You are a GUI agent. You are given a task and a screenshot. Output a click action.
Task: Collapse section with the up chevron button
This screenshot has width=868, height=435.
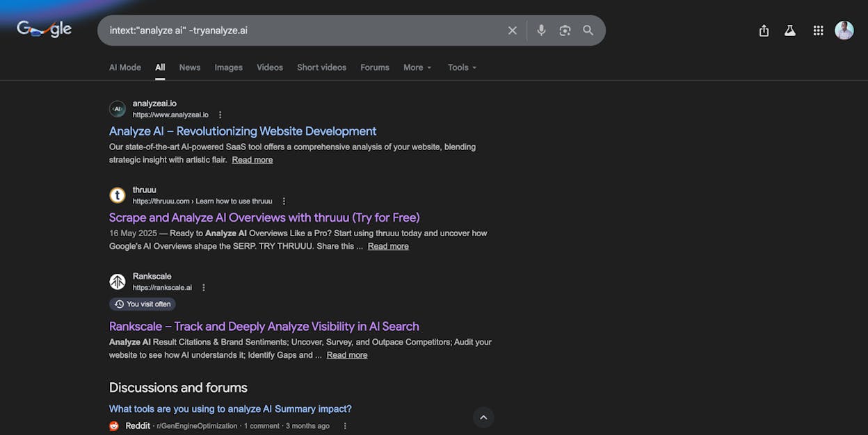click(483, 418)
